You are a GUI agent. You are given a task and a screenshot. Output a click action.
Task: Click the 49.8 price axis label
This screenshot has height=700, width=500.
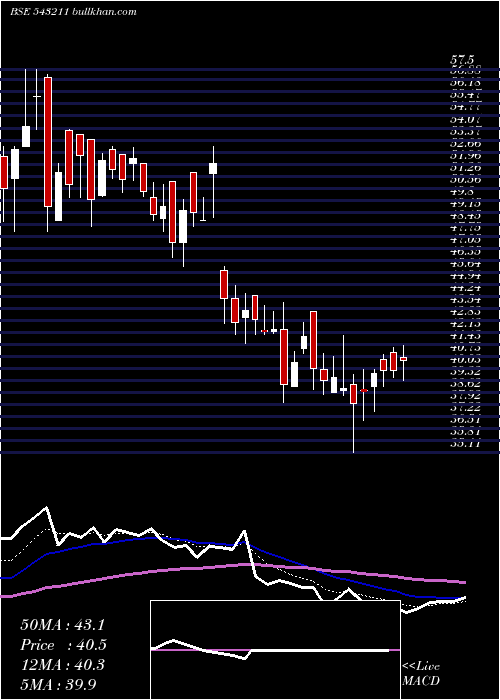point(462,192)
